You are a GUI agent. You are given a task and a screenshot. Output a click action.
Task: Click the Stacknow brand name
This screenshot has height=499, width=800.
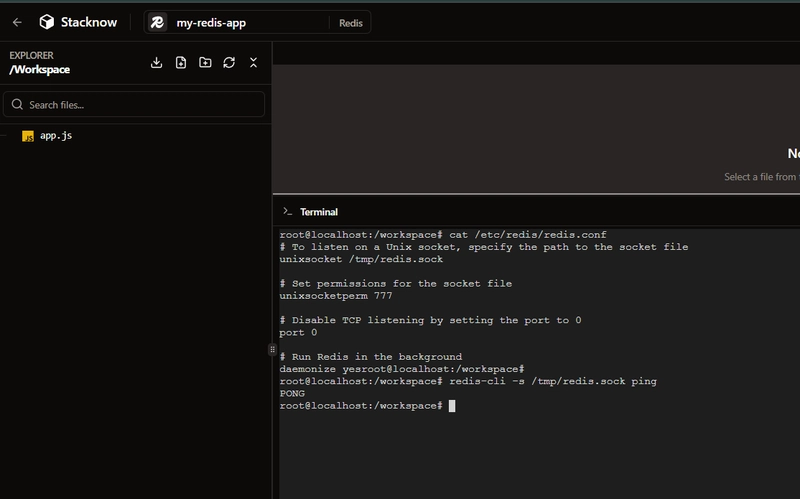click(91, 22)
